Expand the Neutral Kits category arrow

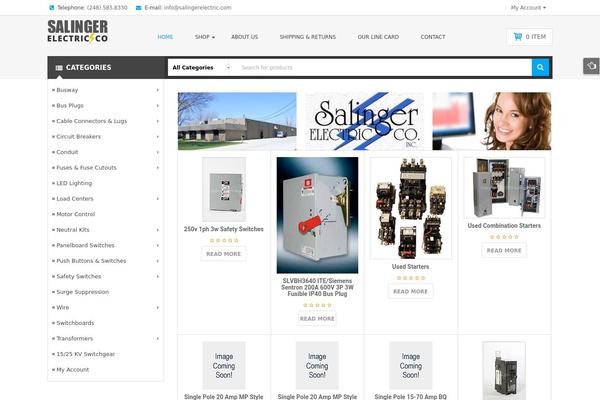[x=158, y=230]
